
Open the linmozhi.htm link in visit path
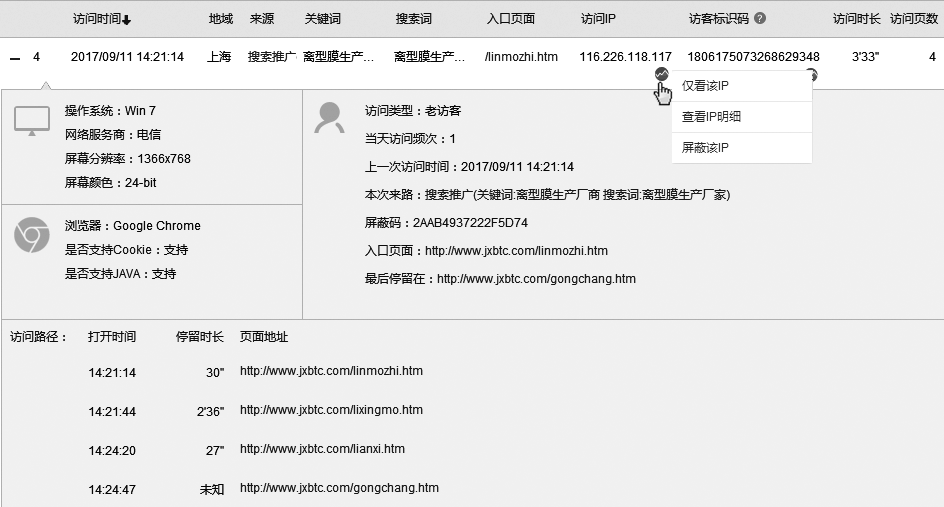tap(331, 371)
